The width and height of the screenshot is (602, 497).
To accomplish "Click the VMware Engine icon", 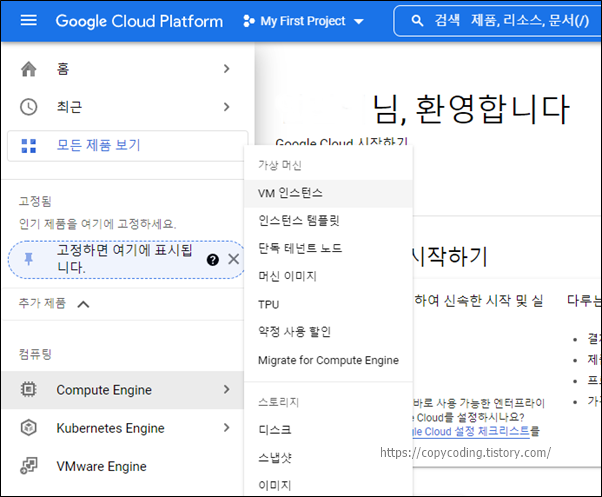I will tap(29, 466).
